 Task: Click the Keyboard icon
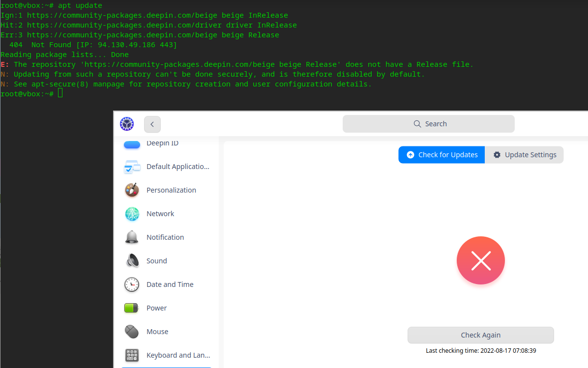click(x=132, y=355)
